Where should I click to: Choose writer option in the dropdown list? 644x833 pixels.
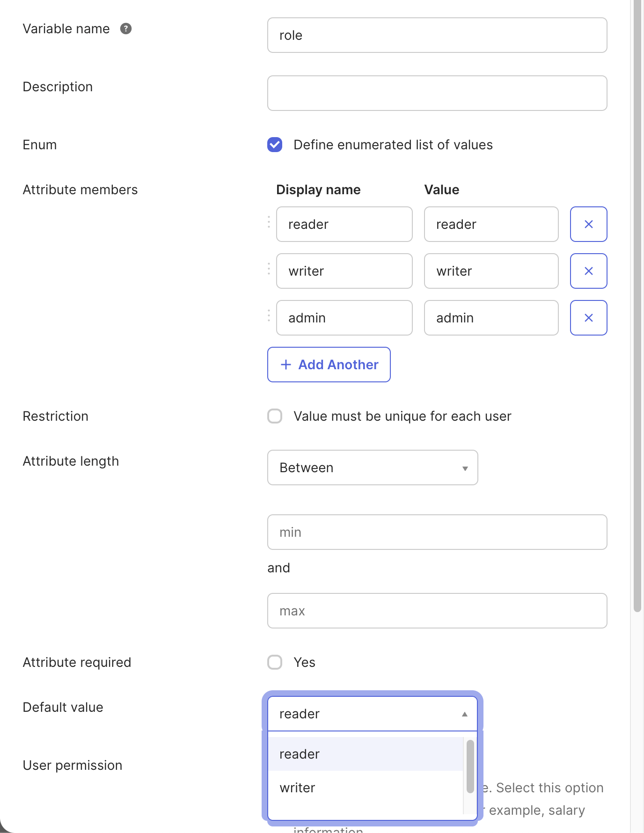365,788
